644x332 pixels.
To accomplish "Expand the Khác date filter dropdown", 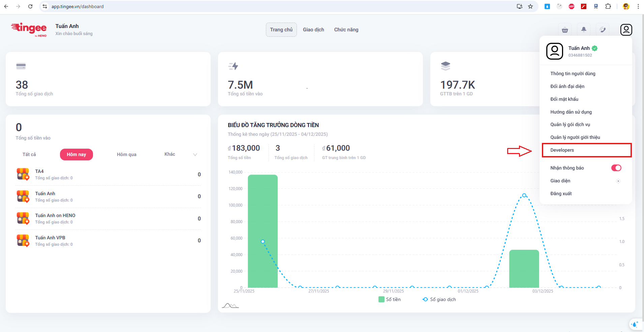I will pos(195,154).
